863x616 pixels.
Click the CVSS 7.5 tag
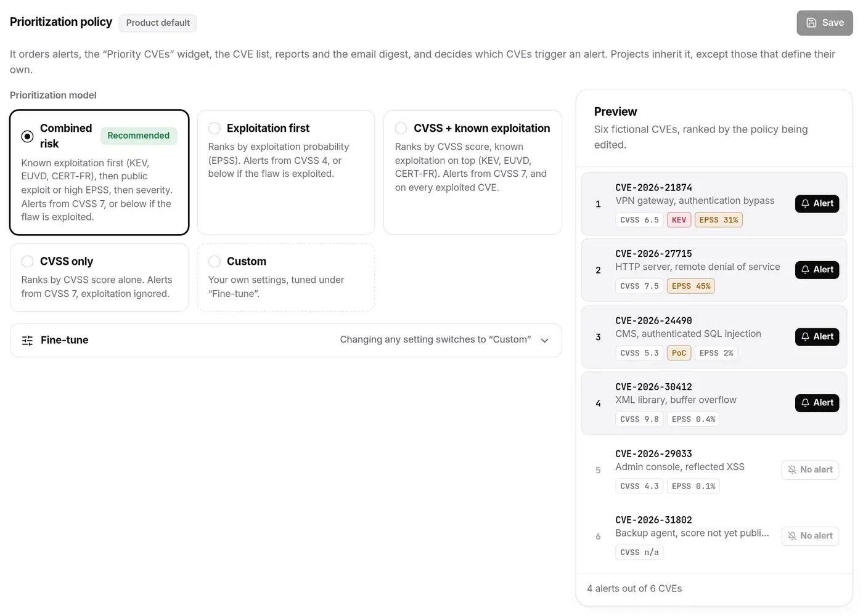click(639, 286)
